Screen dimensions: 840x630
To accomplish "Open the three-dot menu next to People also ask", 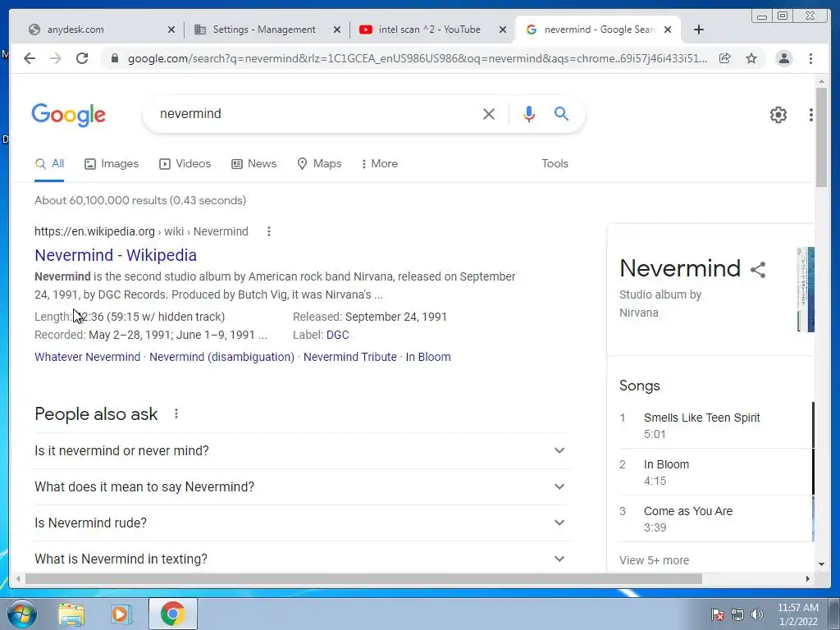I will pos(176,413).
